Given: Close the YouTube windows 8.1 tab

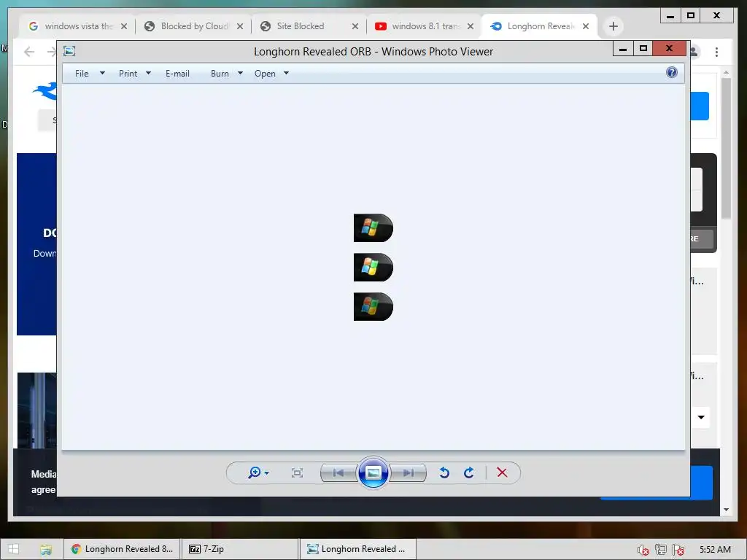Looking at the screenshot, I should click(471, 26).
